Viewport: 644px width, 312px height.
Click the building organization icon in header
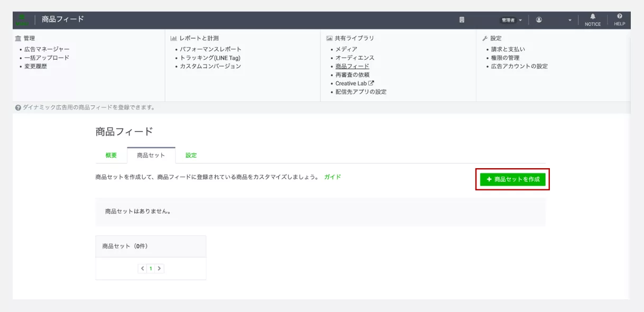[x=462, y=20]
